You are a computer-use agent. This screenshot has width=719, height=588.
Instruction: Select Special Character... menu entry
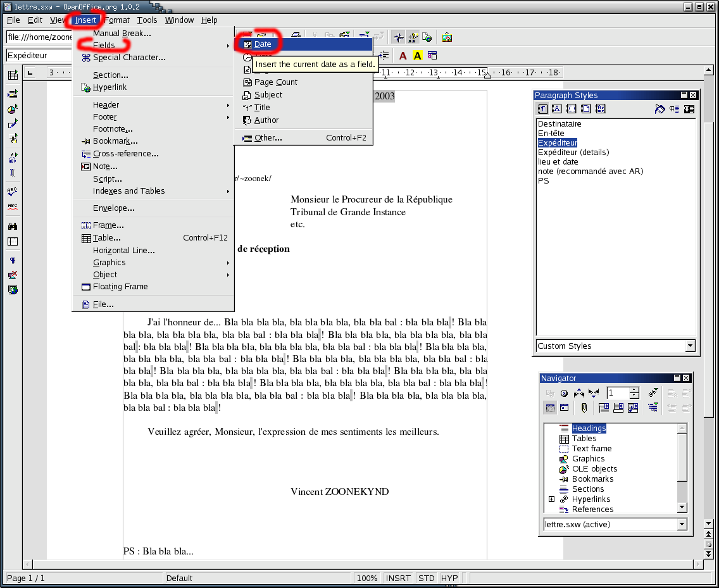153,58
